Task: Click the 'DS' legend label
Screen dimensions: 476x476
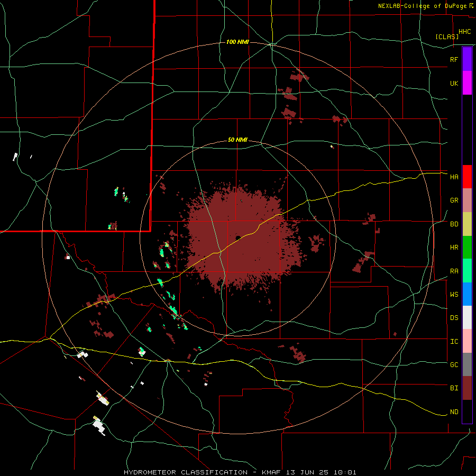Action: [x=454, y=318]
